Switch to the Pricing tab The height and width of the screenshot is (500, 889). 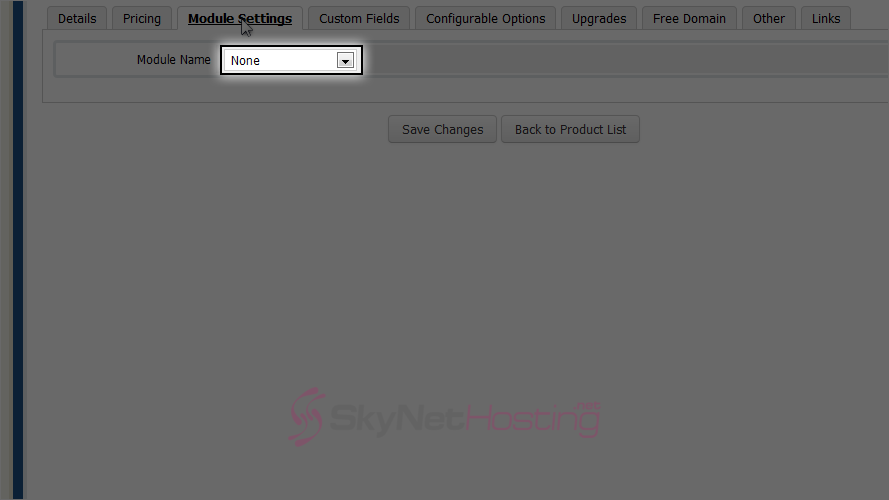[142, 19]
